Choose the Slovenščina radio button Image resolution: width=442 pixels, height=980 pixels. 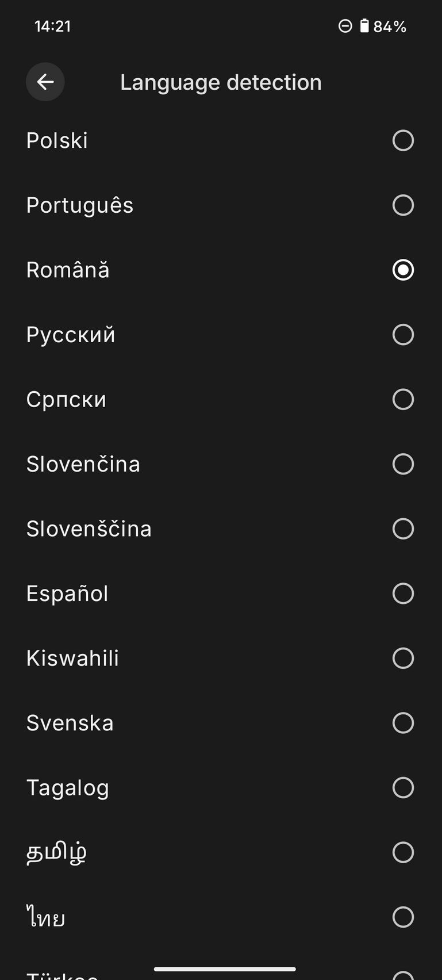point(403,529)
